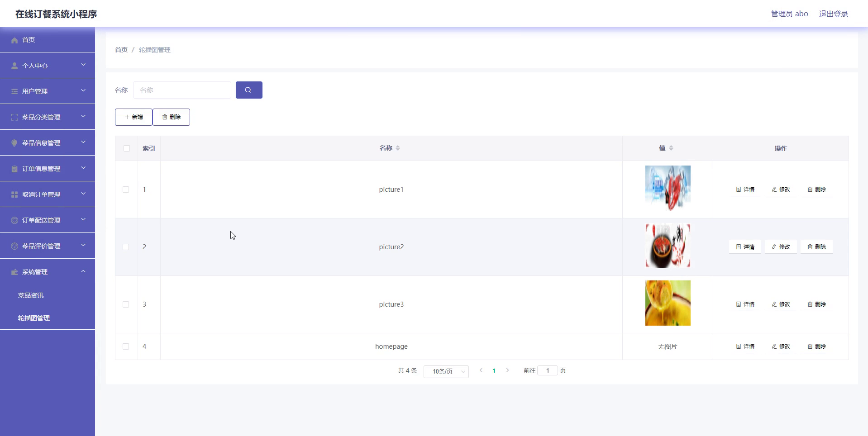Select the header select-all checkbox
This screenshot has height=436, width=868.
point(126,148)
